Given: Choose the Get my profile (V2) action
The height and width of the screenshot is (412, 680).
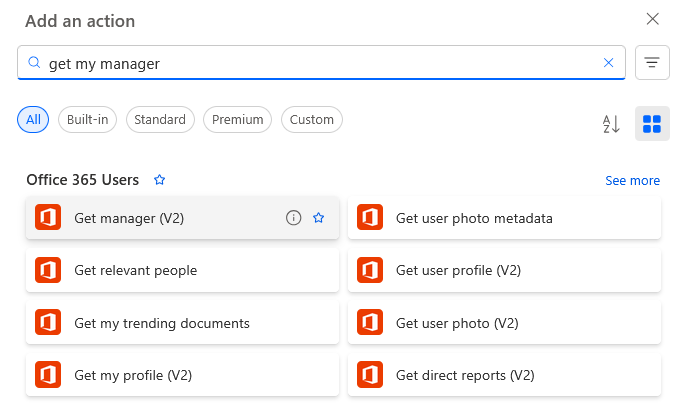Looking at the screenshot, I should (x=182, y=375).
